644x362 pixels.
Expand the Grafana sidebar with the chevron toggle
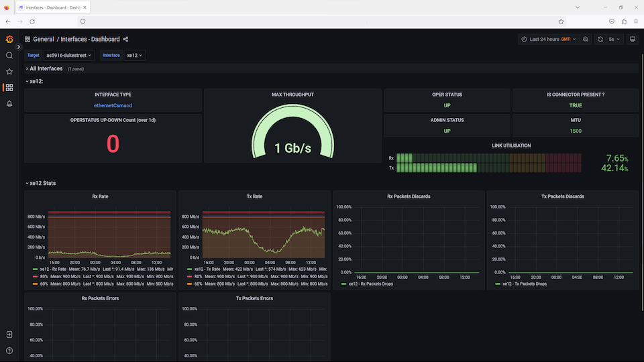[x=19, y=47]
